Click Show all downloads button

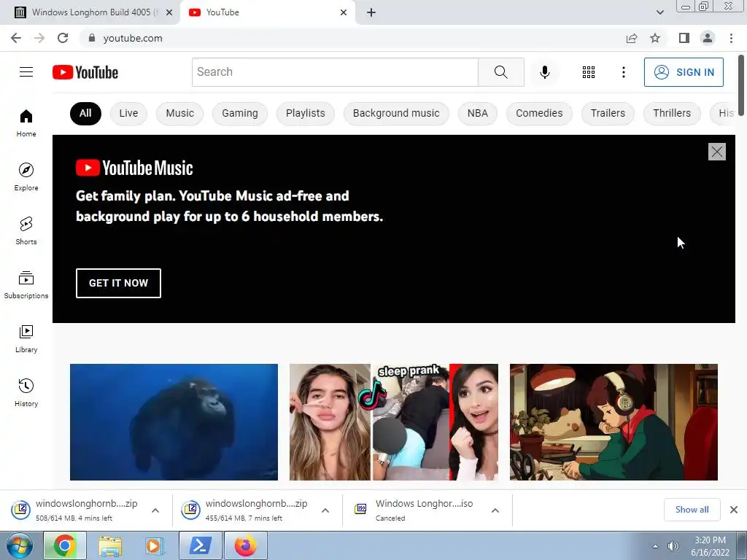coord(692,510)
